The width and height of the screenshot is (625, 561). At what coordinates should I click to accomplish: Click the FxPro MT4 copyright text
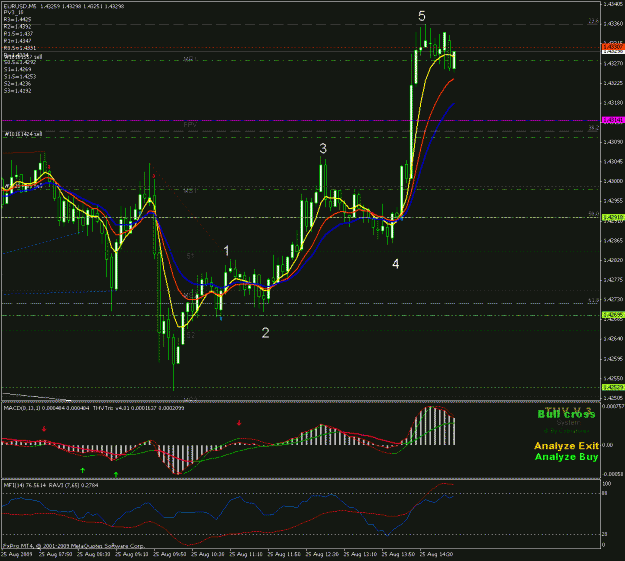[x=74, y=546]
